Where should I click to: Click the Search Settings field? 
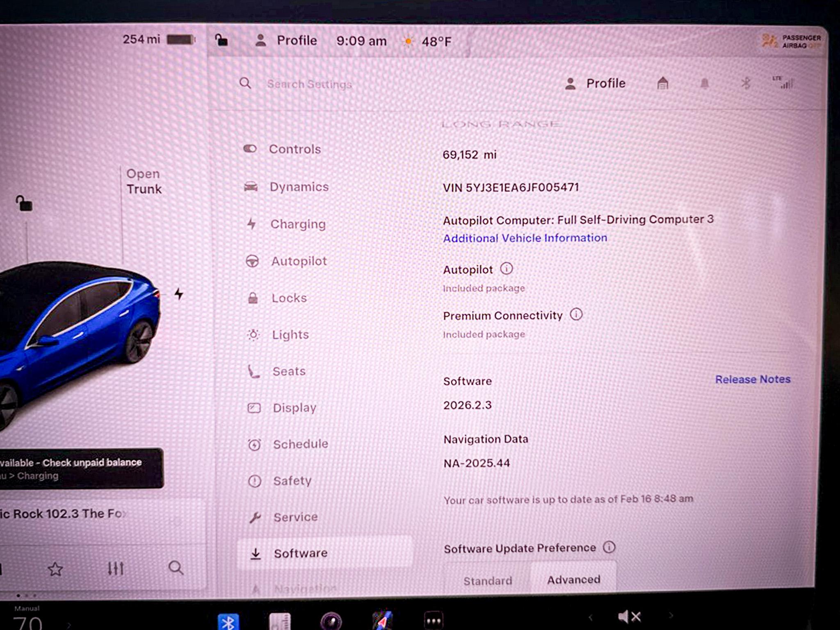tap(310, 84)
